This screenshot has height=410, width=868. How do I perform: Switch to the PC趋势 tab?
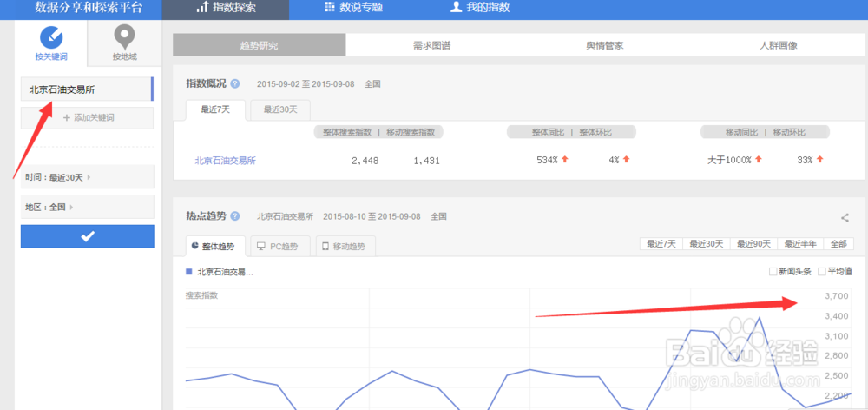point(280,246)
